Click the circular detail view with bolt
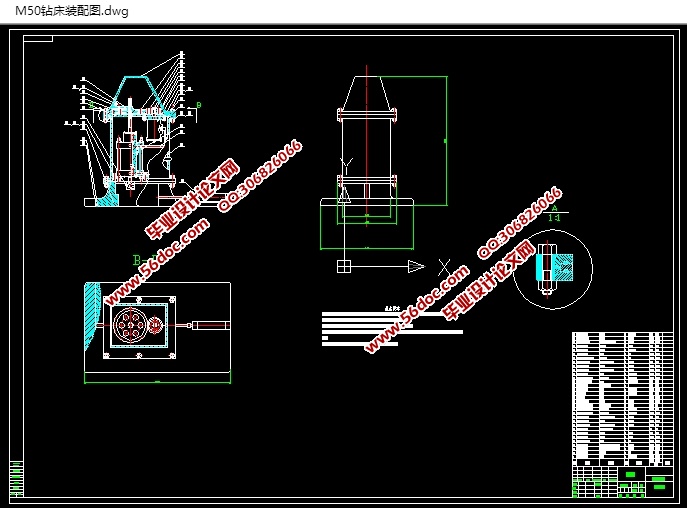This screenshot has height=508, width=687. (x=552, y=268)
